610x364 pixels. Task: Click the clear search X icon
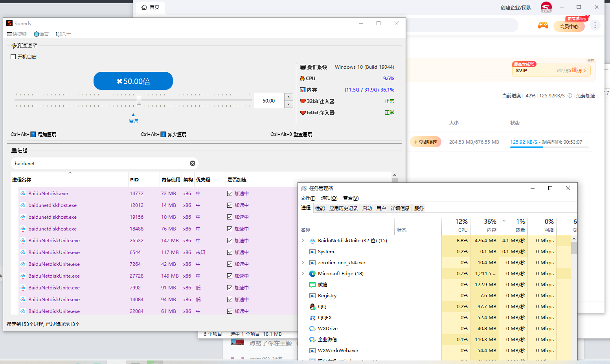[193, 163]
